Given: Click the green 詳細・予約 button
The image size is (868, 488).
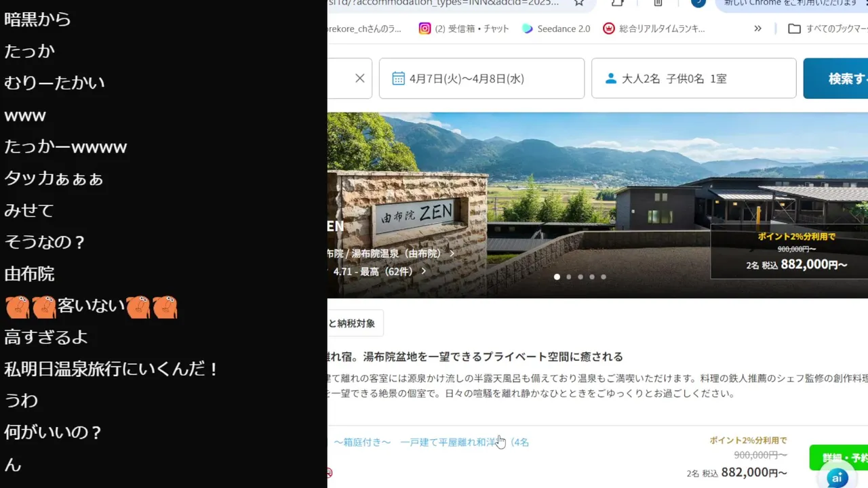Looking at the screenshot, I should 839,457.
